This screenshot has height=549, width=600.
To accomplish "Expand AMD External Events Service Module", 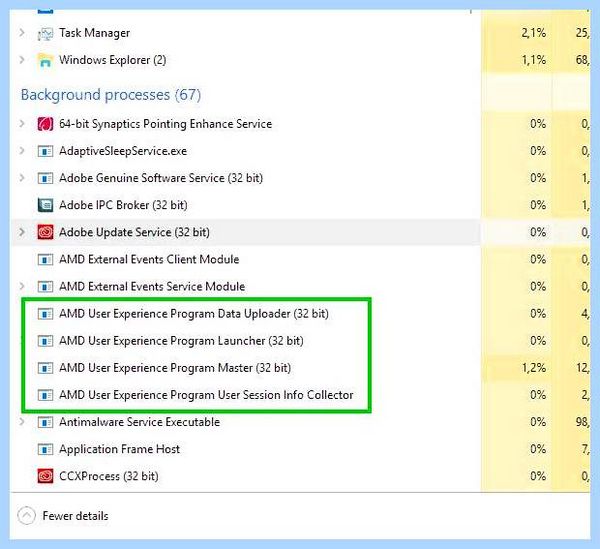I will (x=22, y=287).
